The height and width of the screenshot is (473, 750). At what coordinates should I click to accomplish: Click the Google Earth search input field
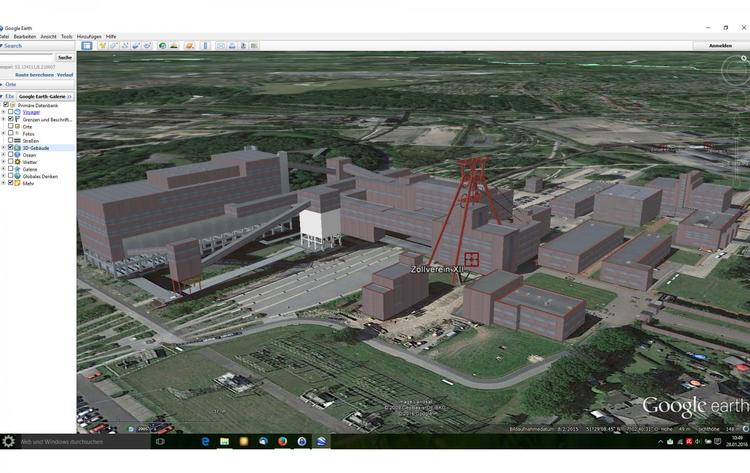click(x=27, y=57)
